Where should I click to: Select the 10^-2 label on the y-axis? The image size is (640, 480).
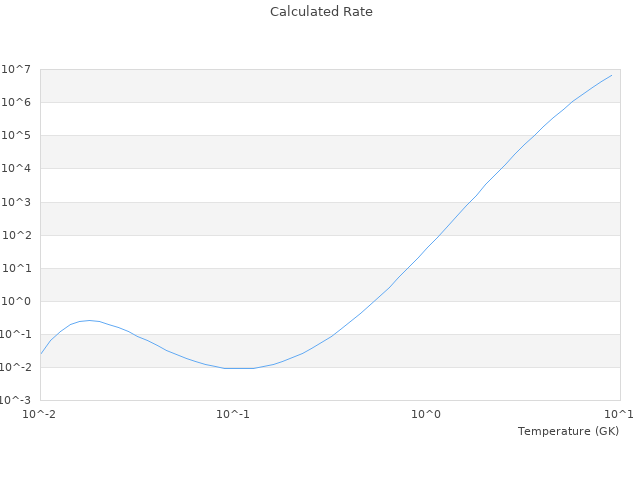[x=17, y=367]
